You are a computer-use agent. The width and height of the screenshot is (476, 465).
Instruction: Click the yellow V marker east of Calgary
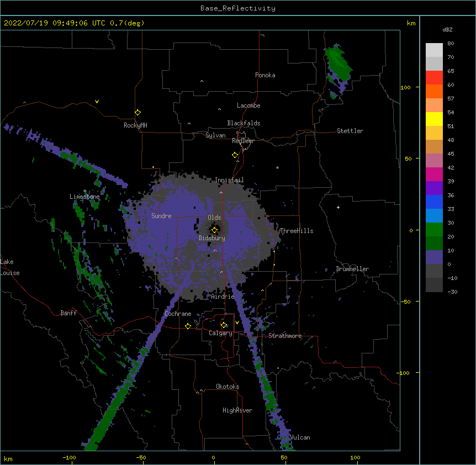(237, 323)
